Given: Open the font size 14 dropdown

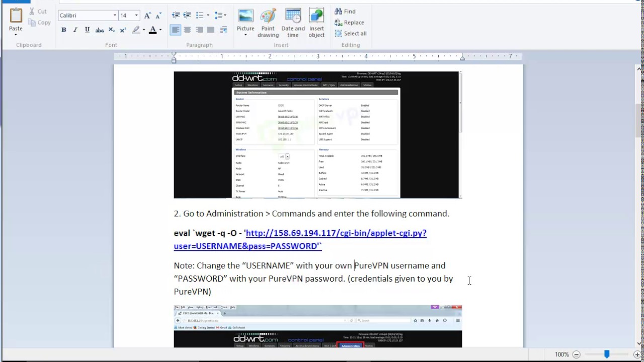Looking at the screenshot, I should pyautogui.click(x=136, y=16).
